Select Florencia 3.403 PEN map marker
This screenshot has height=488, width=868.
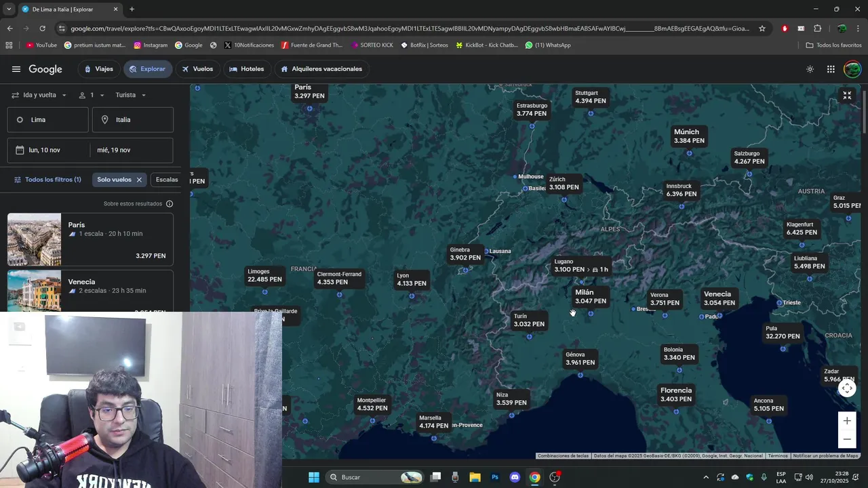(676, 394)
